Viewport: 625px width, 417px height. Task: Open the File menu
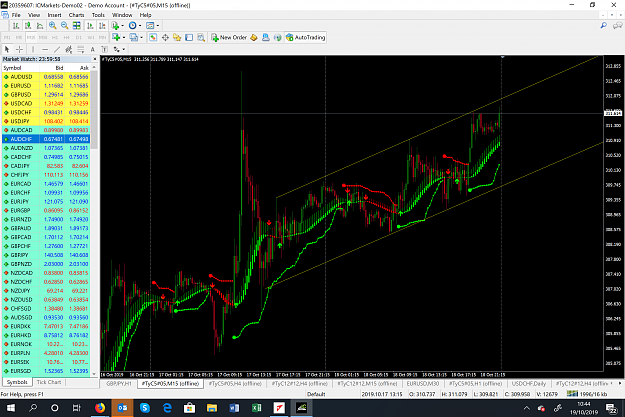[16, 15]
